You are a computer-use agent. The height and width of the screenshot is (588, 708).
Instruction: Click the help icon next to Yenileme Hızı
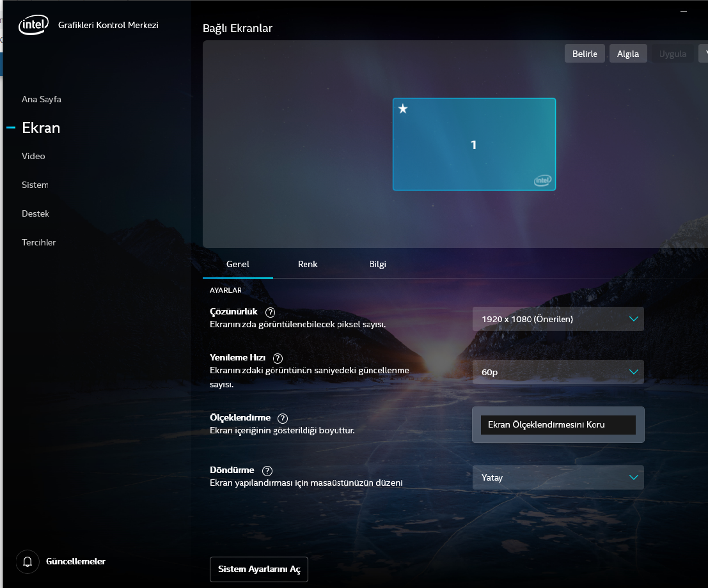(278, 359)
